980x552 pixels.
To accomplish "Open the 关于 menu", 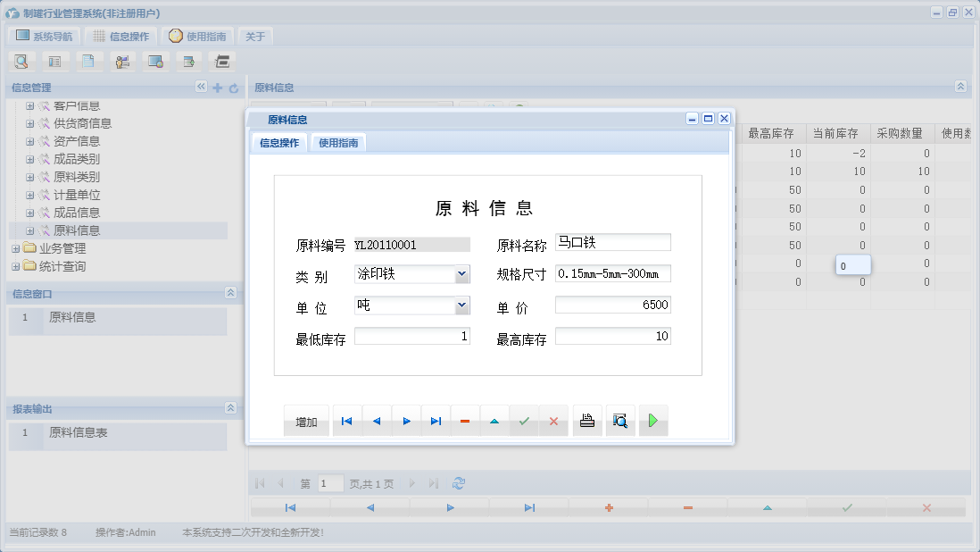I will click(x=255, y=37).
